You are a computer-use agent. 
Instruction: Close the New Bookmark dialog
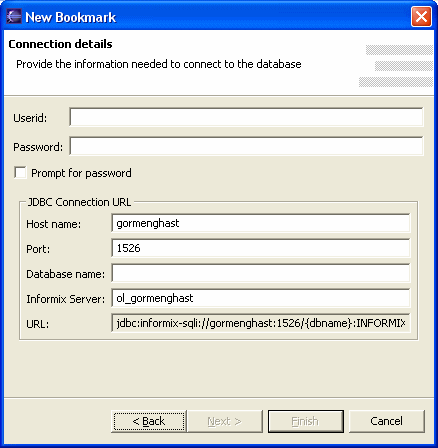[x=421, y=17]
